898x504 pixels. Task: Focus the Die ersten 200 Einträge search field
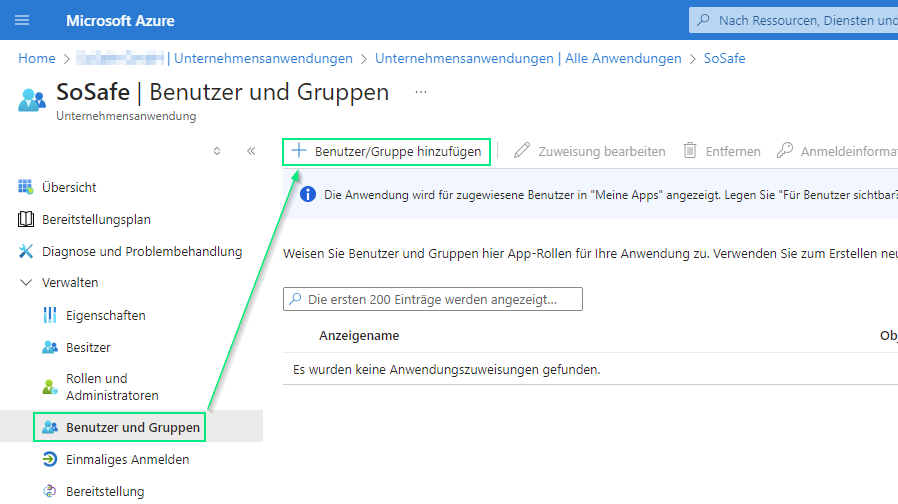[x=440, y=299]
